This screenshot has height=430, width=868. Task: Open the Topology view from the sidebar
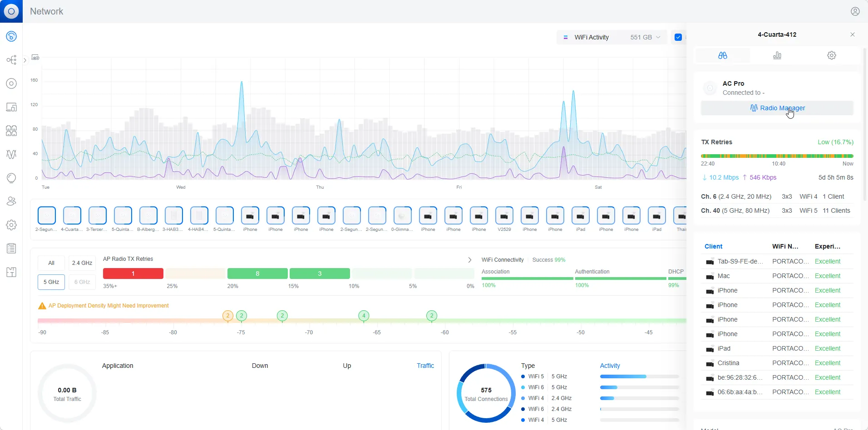point(11,60)
